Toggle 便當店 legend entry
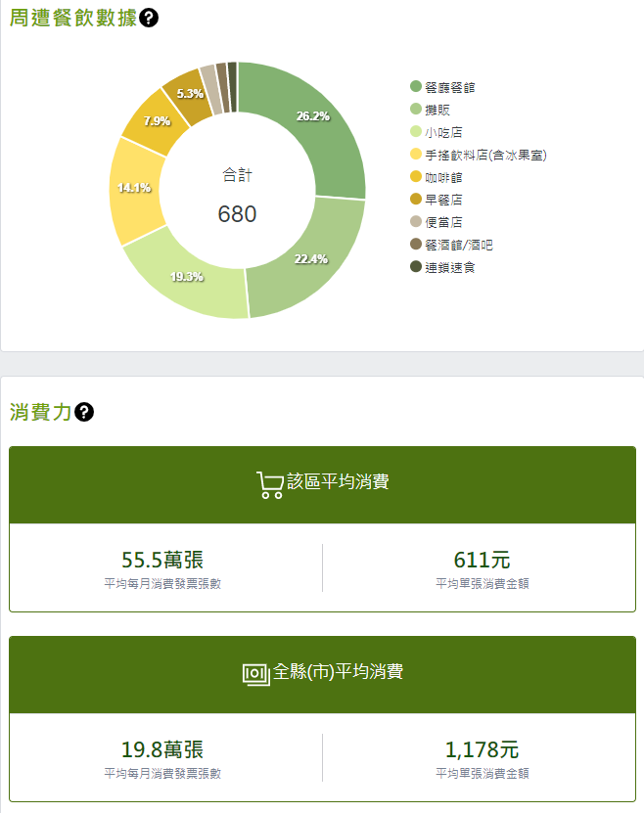Viewport: 644px width, 813px height. click(437, 222)
